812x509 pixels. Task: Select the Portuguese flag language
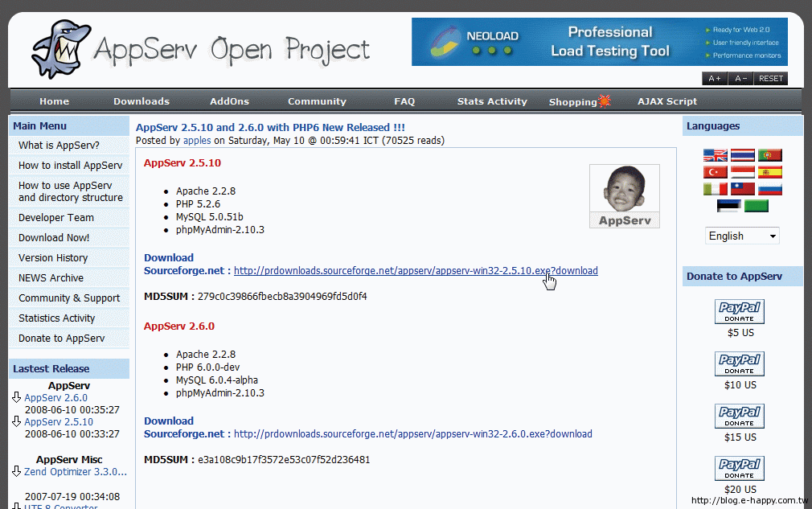(769, 155)
